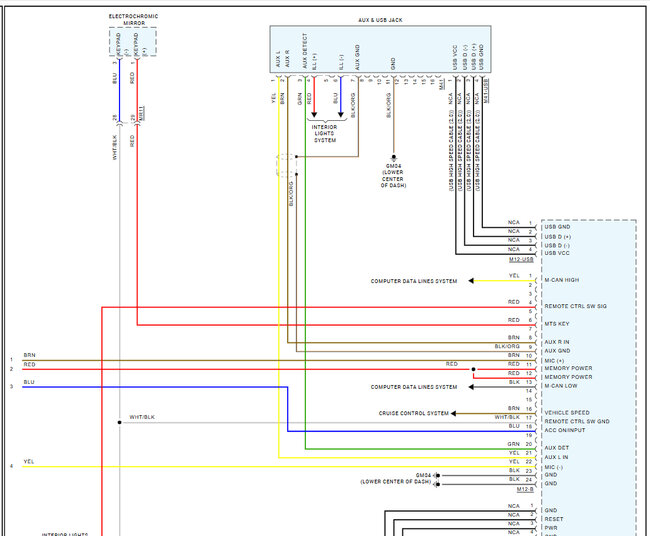Select the RED wire label at left terminal 2
Screen dimensions: 650x536
click(29, 364)
